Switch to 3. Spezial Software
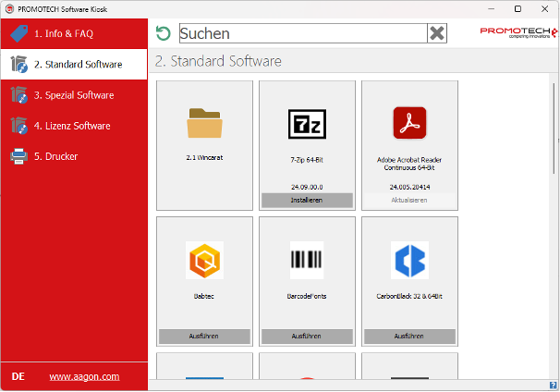The image size is (560, 392). pos(74,95)
